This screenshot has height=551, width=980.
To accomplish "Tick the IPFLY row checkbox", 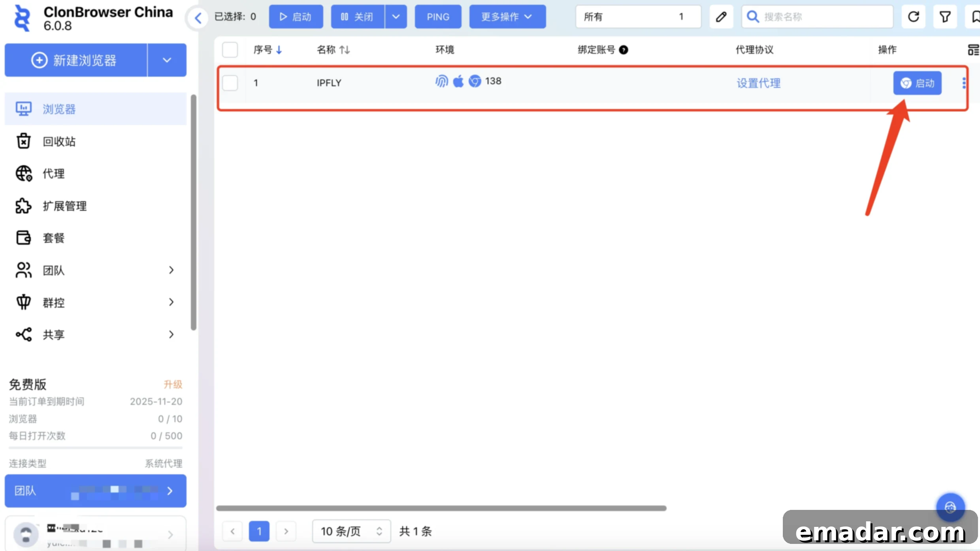I will (x=230, y=83).
